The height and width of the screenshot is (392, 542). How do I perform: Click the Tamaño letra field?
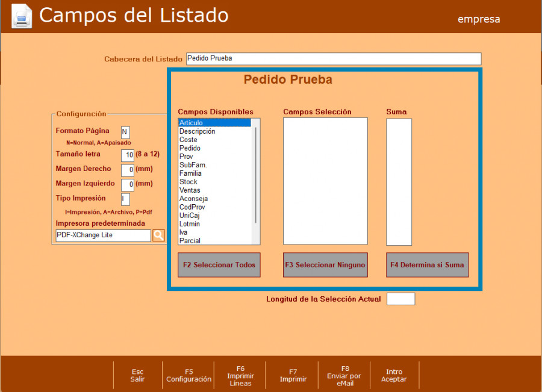click(128, 155)
